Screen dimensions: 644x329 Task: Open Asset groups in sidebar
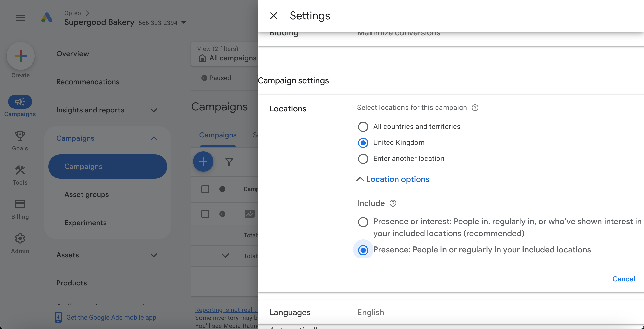tap(87, 195)
